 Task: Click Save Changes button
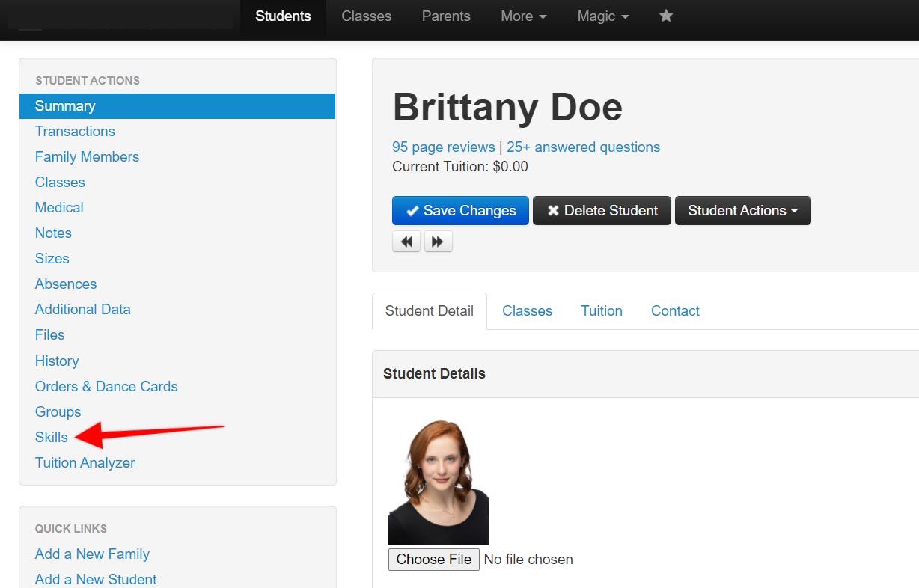click(x=460, y=211)
